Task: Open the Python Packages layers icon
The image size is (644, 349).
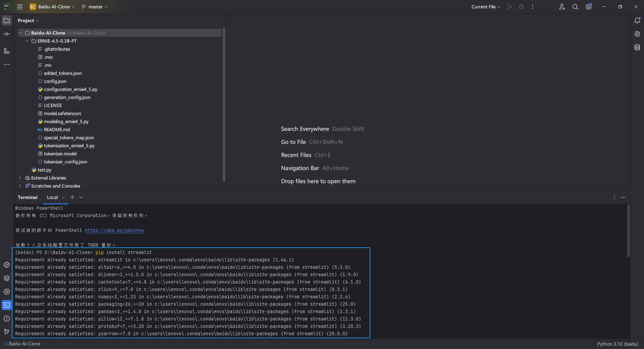Action: [7, 278]
